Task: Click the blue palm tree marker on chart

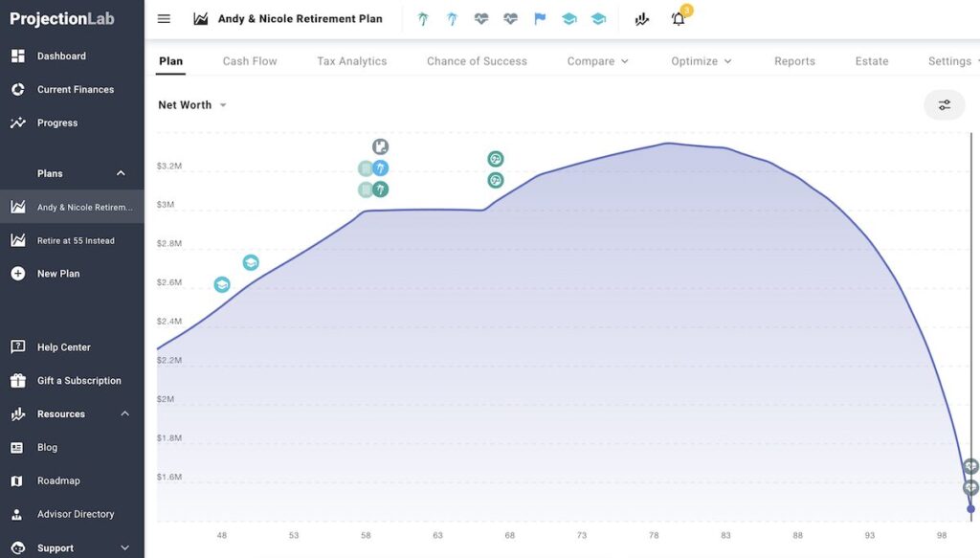Action: point(381,168)
